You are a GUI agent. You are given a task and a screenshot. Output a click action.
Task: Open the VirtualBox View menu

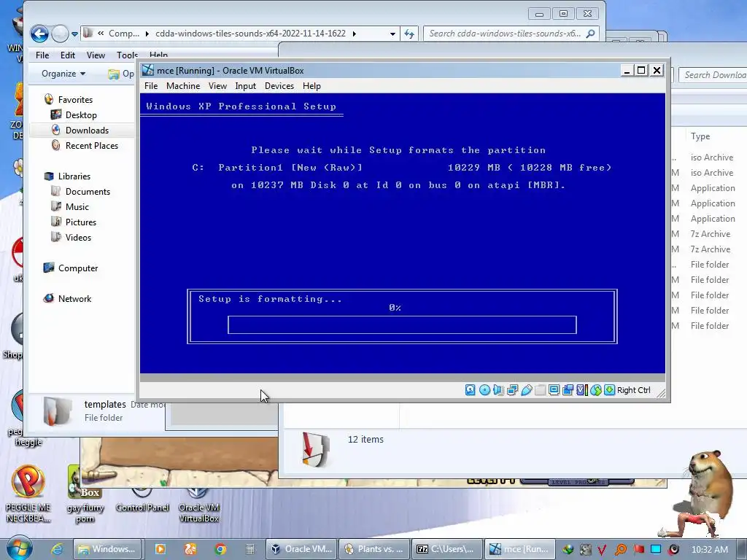click(217, 86)
